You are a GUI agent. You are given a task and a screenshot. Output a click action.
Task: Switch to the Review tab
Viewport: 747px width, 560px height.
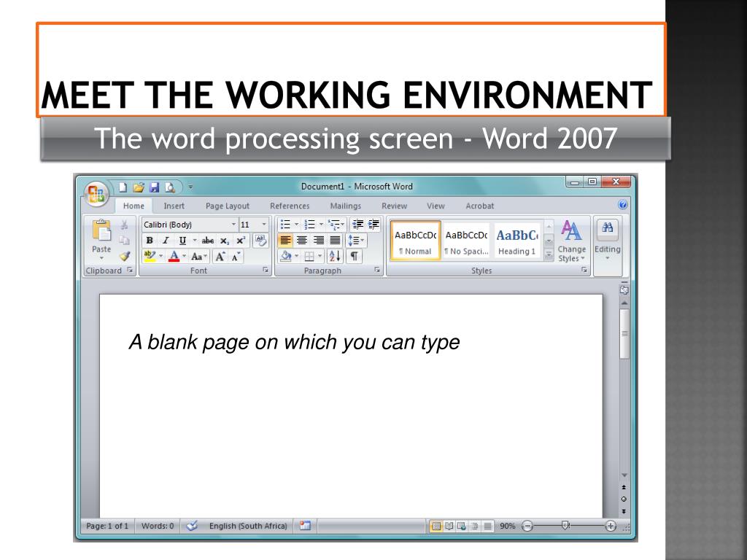(394, 206)
